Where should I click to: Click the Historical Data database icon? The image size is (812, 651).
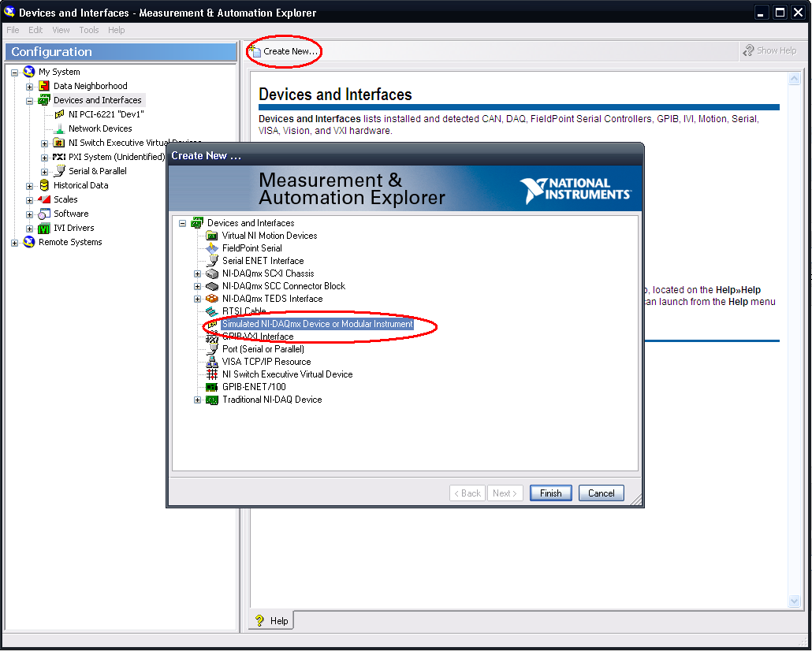44,185
